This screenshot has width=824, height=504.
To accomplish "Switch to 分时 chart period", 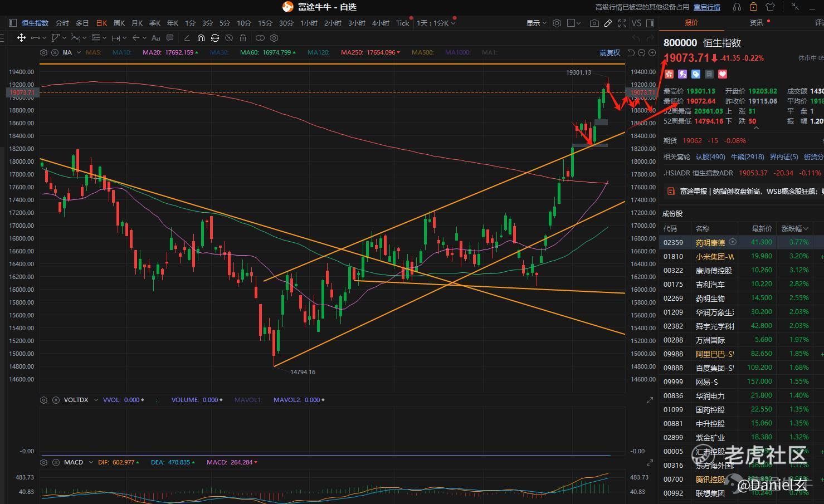I will tap(62, 23).
